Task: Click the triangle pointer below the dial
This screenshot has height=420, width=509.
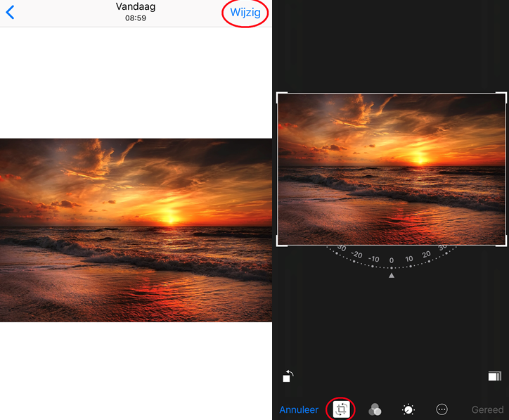Action: (x=392, y=276)
